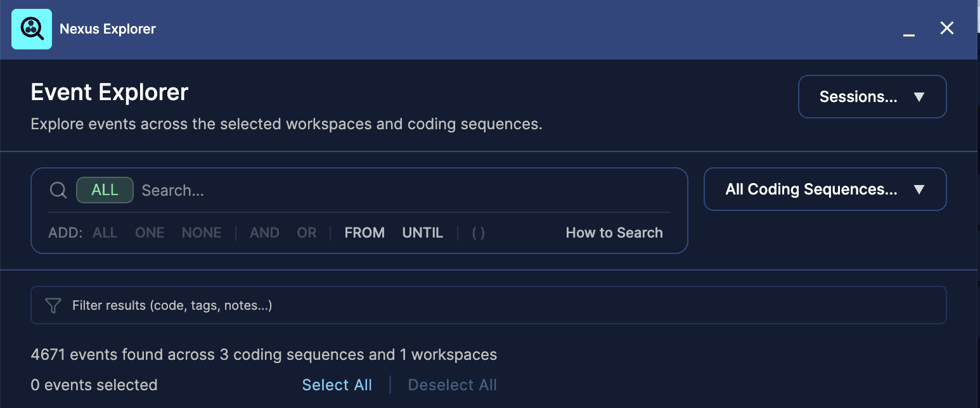Add an UNTIL clause to search
980x408 pixels.
click(x=423, y=233)
